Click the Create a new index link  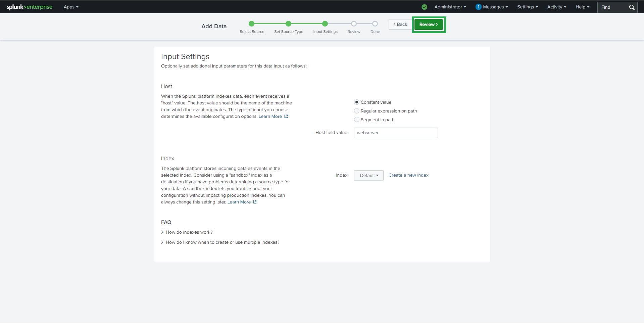click(408, 175)
